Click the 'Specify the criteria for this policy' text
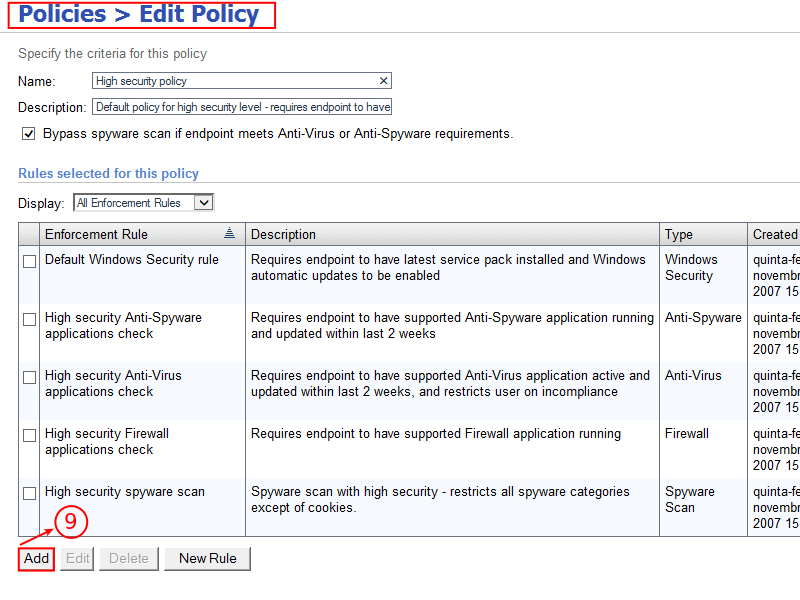This screenshot has width=800, height=600. 113,54
